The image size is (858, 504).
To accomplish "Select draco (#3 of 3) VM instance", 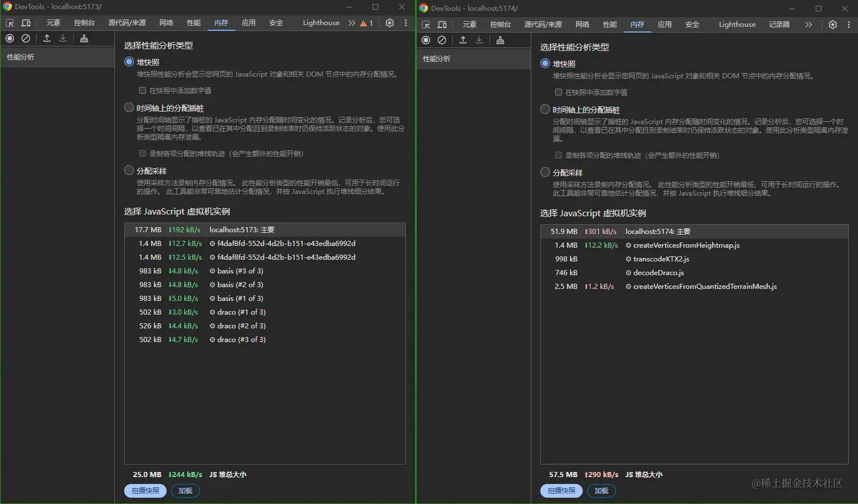I will pyautogui.click(x=265, y=340).
